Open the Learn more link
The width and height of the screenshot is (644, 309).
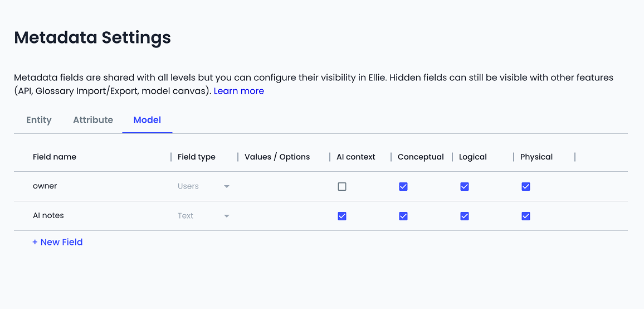click(x=239, y=91)
